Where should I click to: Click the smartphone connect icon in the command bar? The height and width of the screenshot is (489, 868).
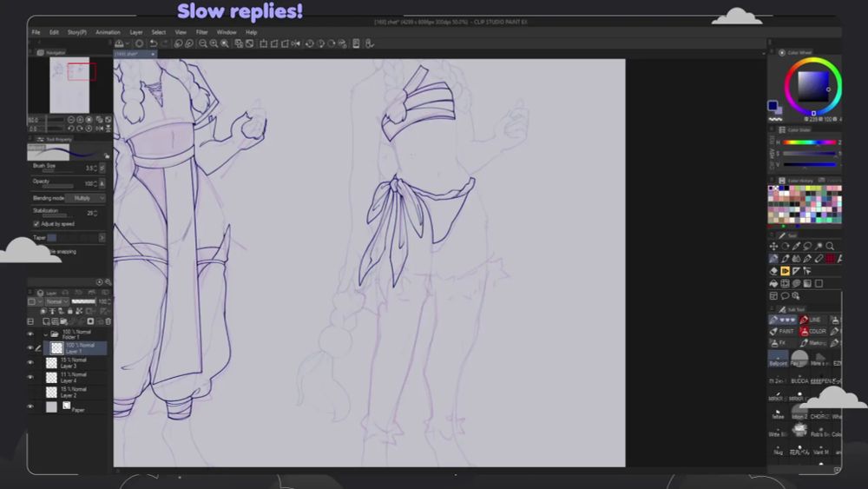click(356, 43)
